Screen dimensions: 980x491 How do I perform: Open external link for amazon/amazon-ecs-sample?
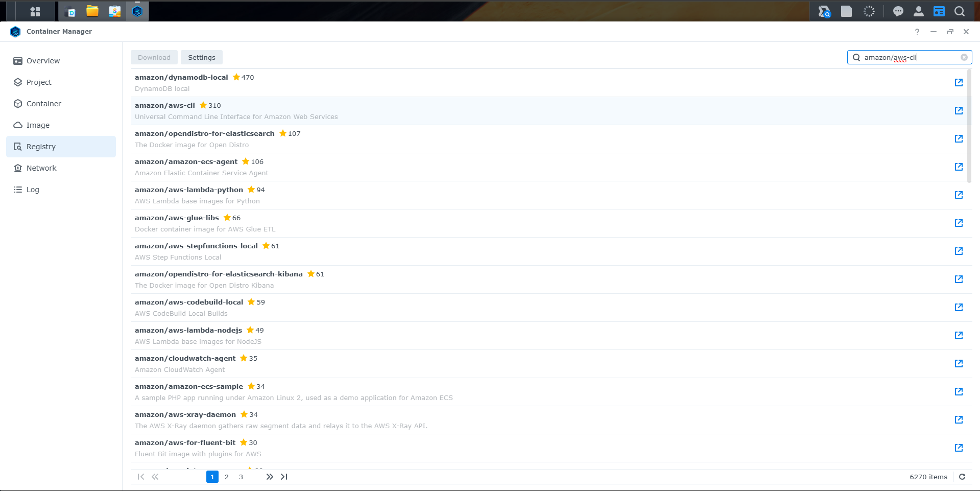click(x=959, y=392)
